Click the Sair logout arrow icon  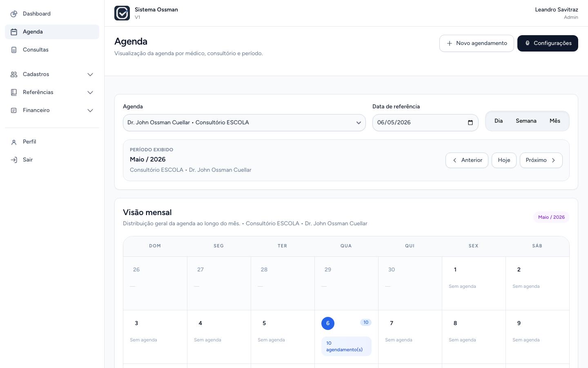point(14,160)
